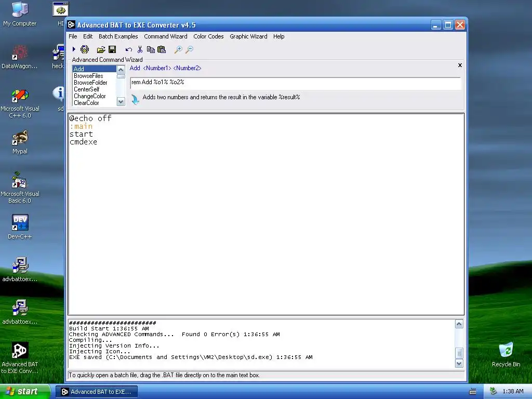Screen dimensions: 532x399
Task: Click the Build EXE gear icon
Action: click(85, 49)
